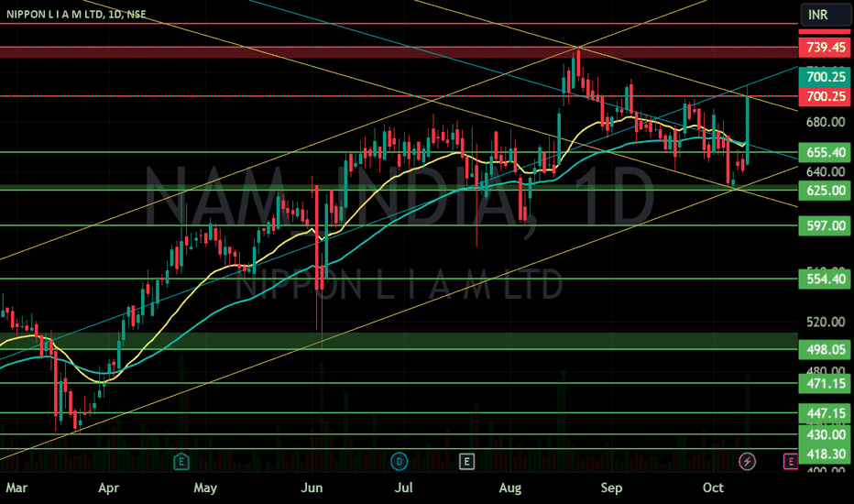The width and height of the screenshot is (854, 504).
Task: Open the white earnings E marker near mid-July
Action: tap(466, 462)
